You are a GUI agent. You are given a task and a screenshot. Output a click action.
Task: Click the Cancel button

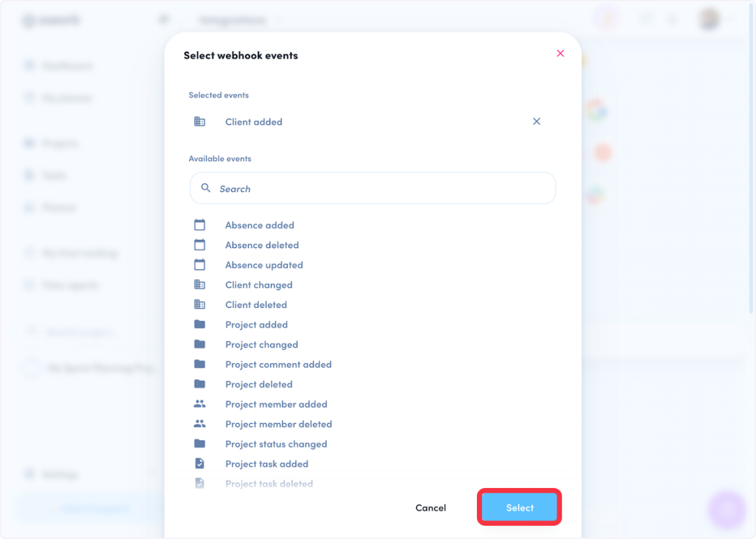pos(430,508)
